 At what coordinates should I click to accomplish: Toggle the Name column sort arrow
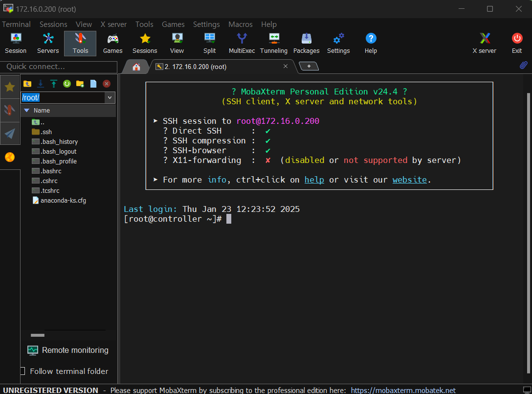pyautogui.click(x=27, y=111)
